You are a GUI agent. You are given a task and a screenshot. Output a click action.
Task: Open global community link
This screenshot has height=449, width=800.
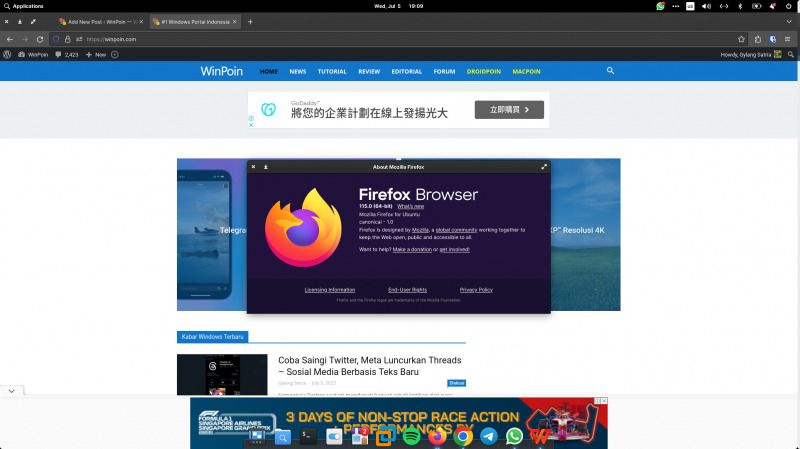pyautogui.click(x=456, y=230)
